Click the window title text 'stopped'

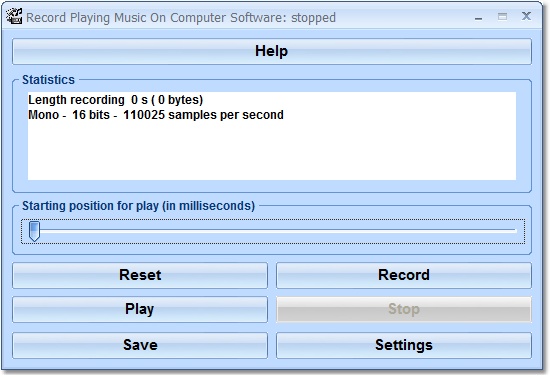tap(313, 18)
